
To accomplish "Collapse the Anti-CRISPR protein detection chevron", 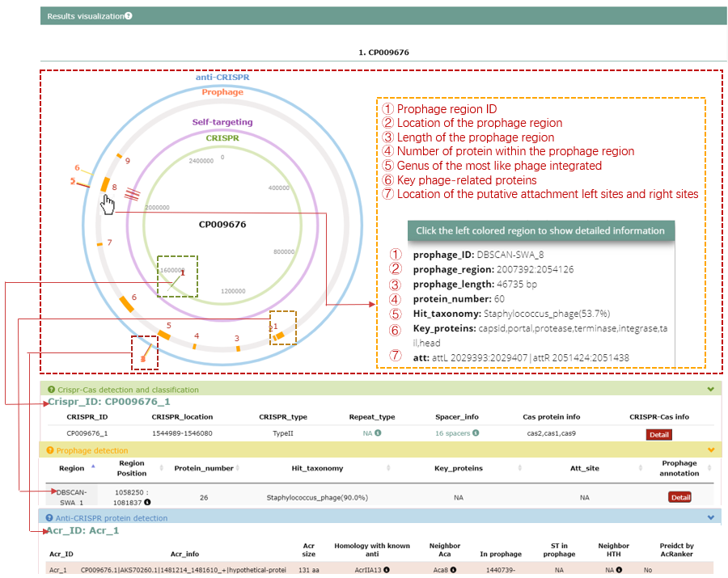I will pyautogui.click(x=710, y=518).
